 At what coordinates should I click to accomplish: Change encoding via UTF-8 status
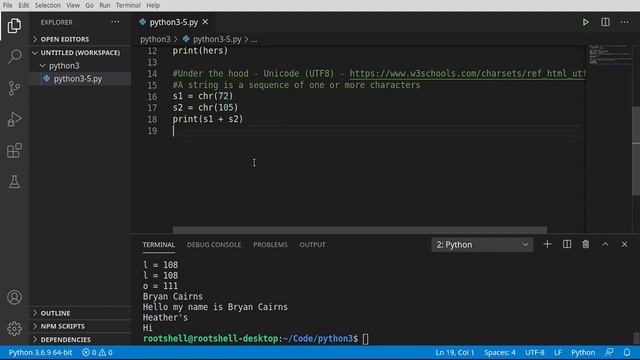pyautogui.click(x=535, y=353)
